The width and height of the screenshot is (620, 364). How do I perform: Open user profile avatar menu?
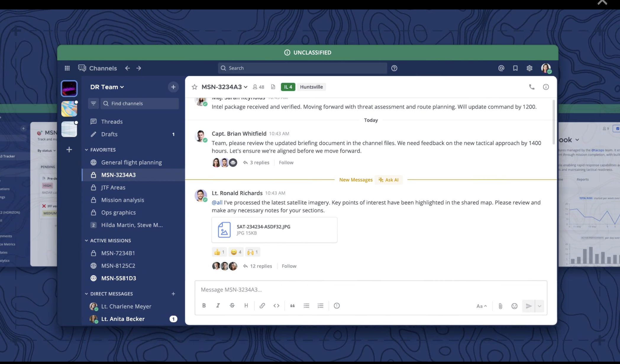click(x=546, y=68)
